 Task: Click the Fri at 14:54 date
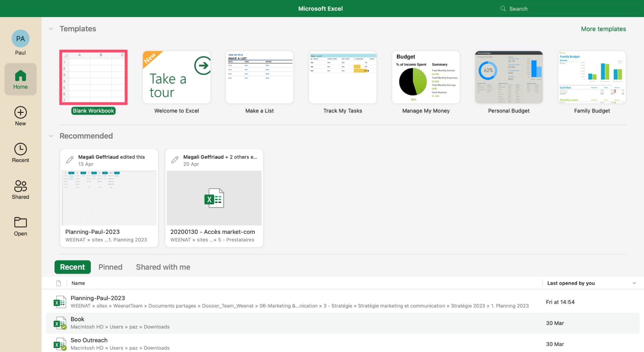560,302
